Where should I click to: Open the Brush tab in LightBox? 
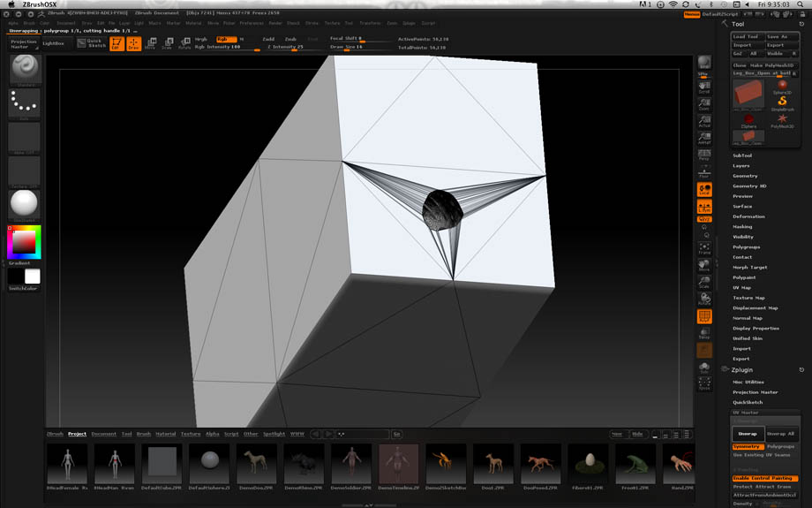click(x=144, y=434)
